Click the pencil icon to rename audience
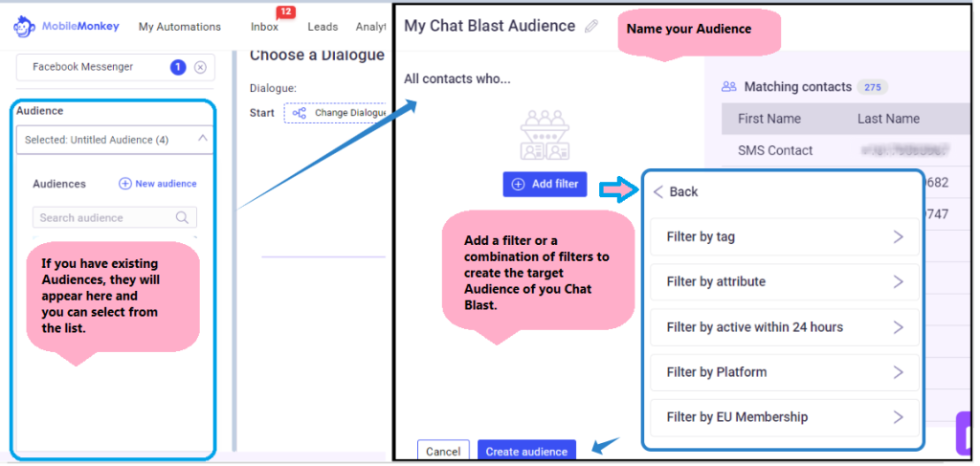The height and width of the screenshot is (466, 980). click(591, 26)
